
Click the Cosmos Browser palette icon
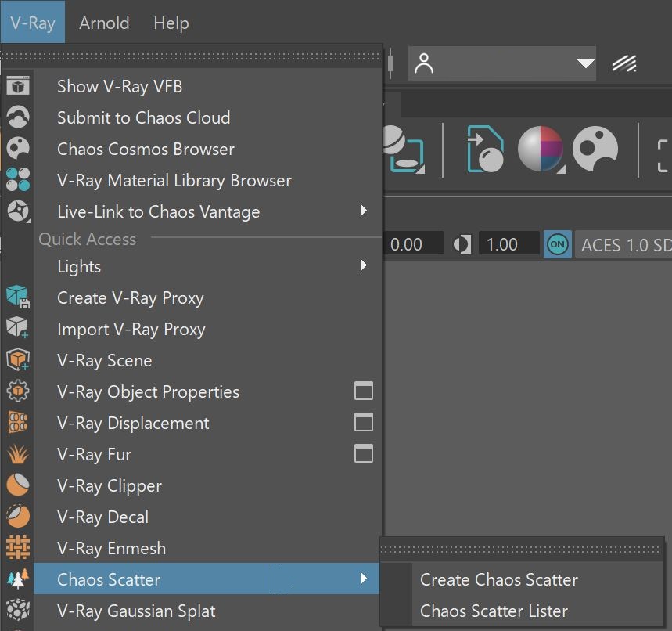tap(17, 148)
